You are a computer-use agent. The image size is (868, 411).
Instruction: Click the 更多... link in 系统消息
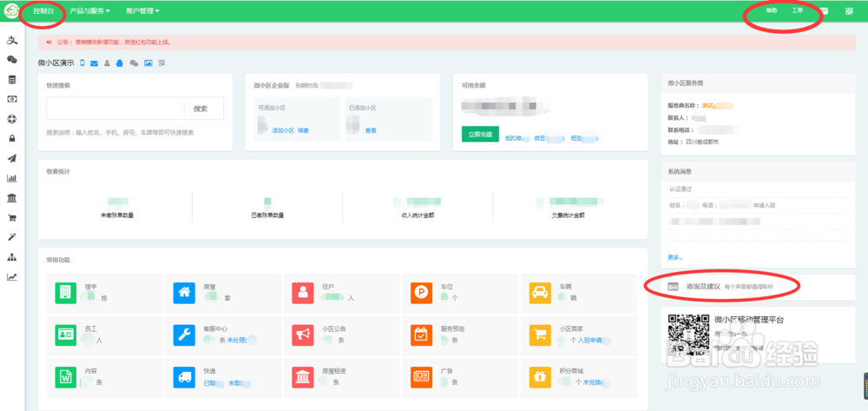pyautogui.click(x=675, y=257)
